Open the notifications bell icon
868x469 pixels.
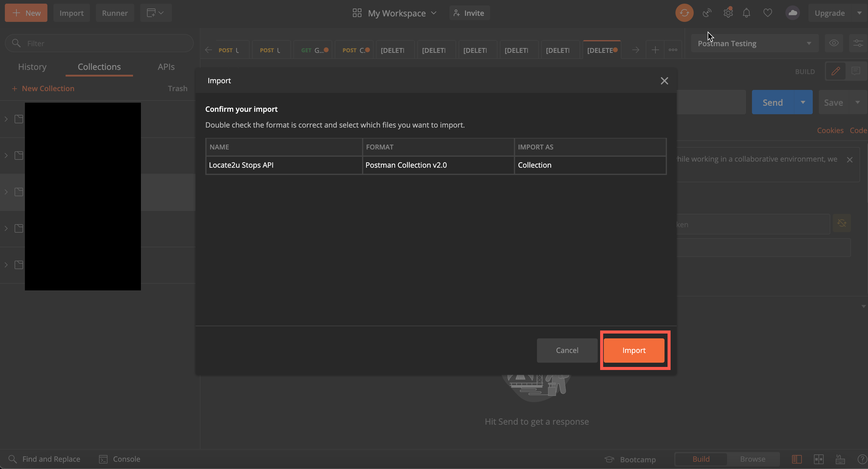pos(746,13)
